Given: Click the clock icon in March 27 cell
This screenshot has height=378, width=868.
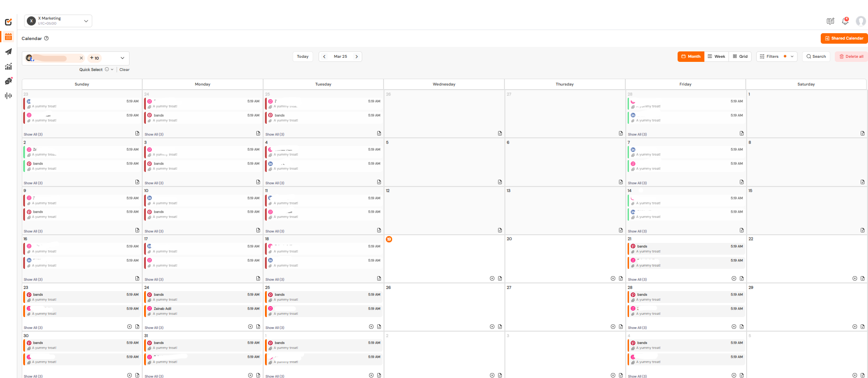Looking at the screenshot, I should pyautogui.click(x=613, y=327).
